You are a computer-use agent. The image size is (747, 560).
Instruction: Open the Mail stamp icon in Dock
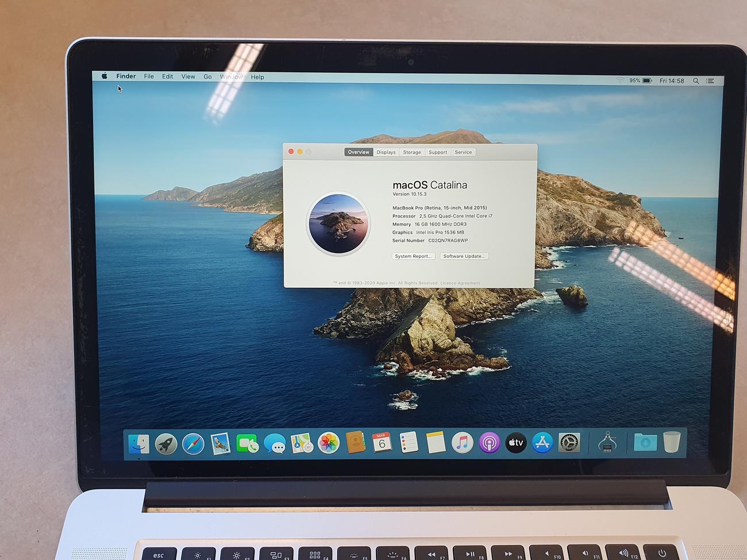[x=220, y=443]
